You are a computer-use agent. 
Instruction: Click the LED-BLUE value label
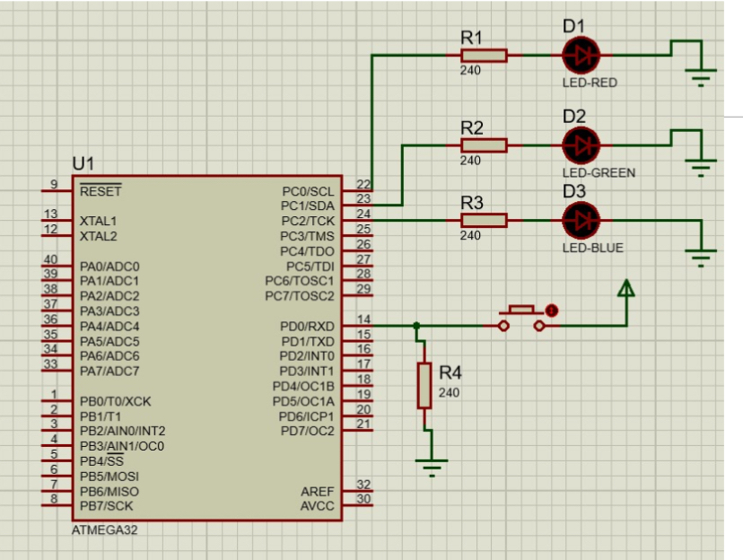[x=593, y=248]
